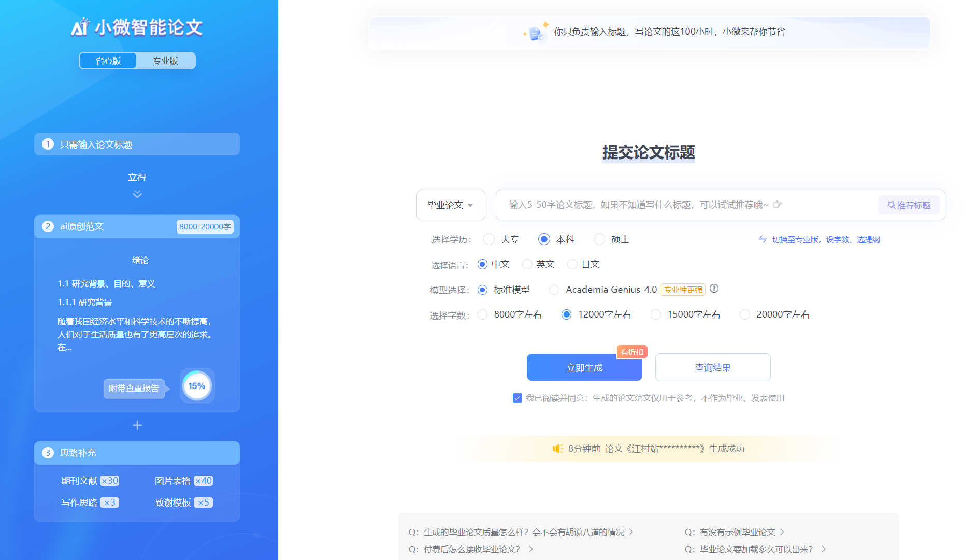Click 致谢模板 ×5 item
This screenshot has width=978, height=560.
[184, 502]
